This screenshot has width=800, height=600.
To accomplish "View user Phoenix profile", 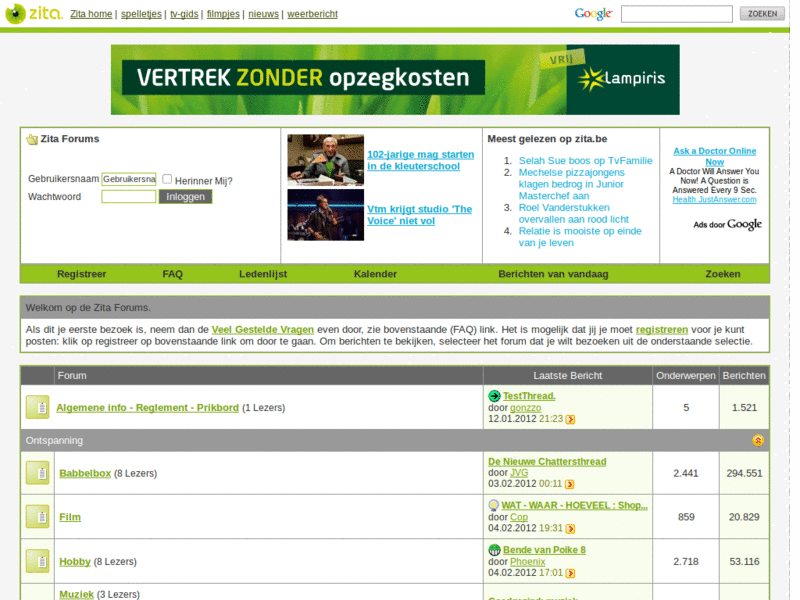I will click(528, 562).
